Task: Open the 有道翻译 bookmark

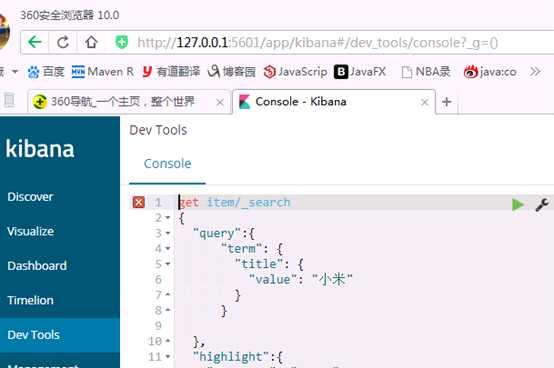Action: click(171, 72)
